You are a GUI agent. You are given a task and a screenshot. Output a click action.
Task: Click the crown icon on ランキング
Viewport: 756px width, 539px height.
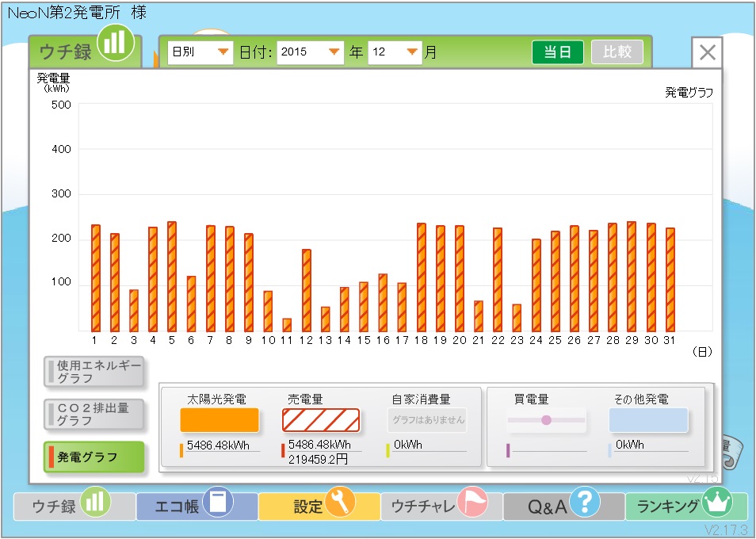(717, 502)
